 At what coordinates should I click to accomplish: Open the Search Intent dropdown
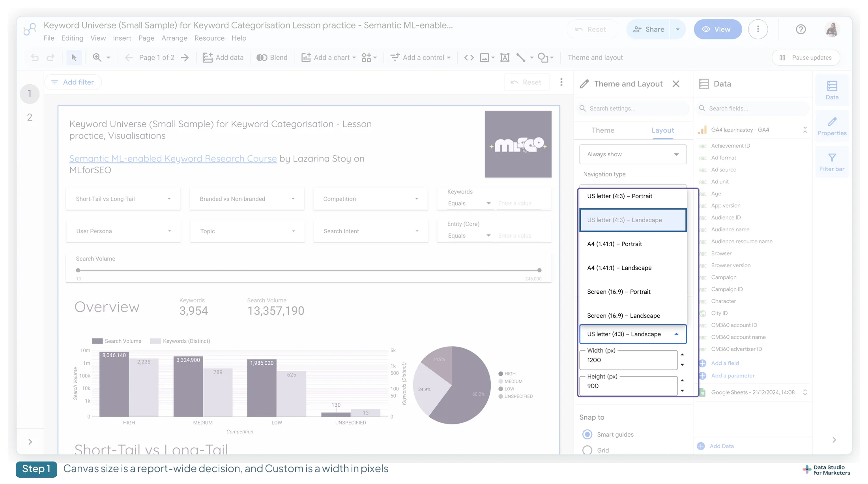[x=370, y=231]
